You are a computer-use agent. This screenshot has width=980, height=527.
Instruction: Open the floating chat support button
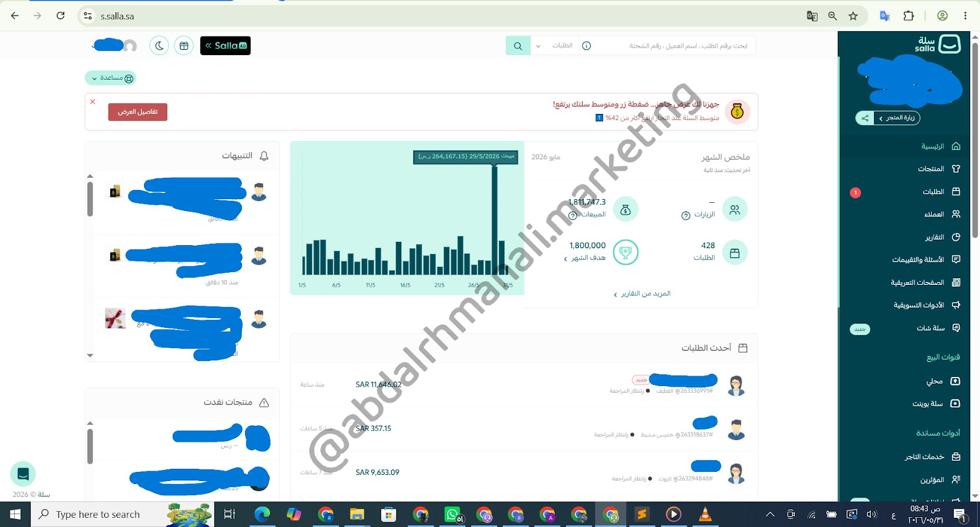point(23,474)
